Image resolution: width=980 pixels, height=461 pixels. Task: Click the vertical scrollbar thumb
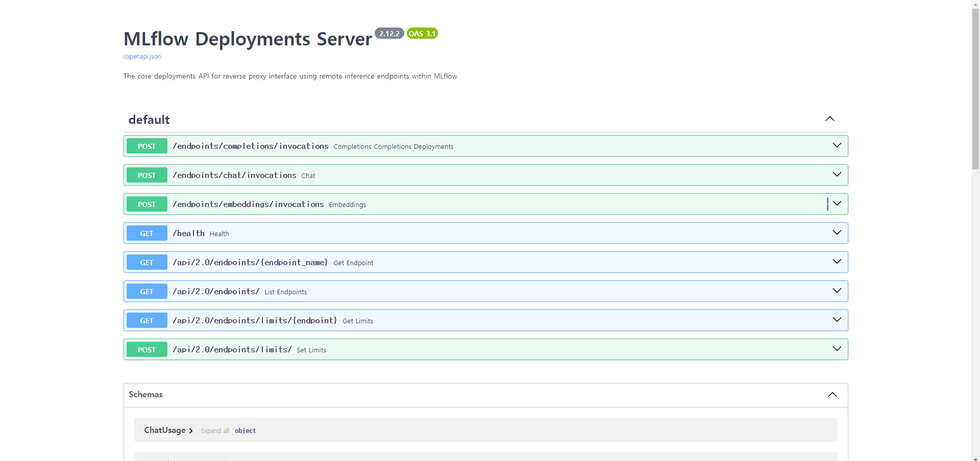tap(975, 88)
